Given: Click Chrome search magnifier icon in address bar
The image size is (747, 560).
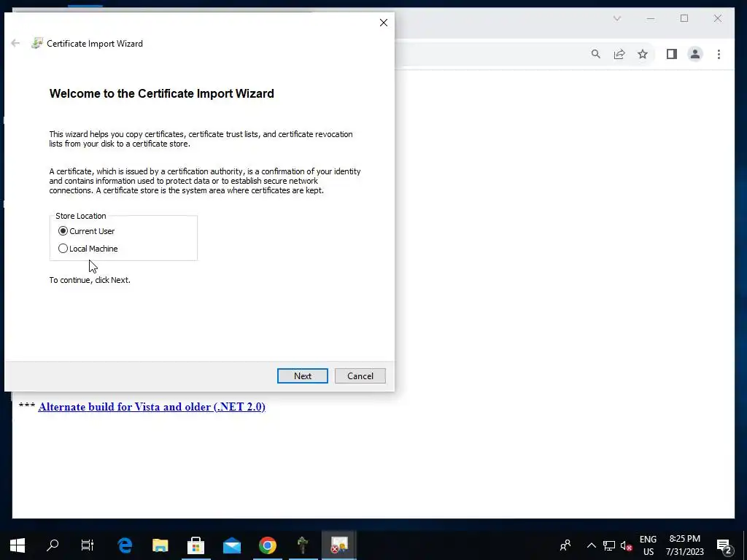Looking at the screenshot, I should 595,54.
